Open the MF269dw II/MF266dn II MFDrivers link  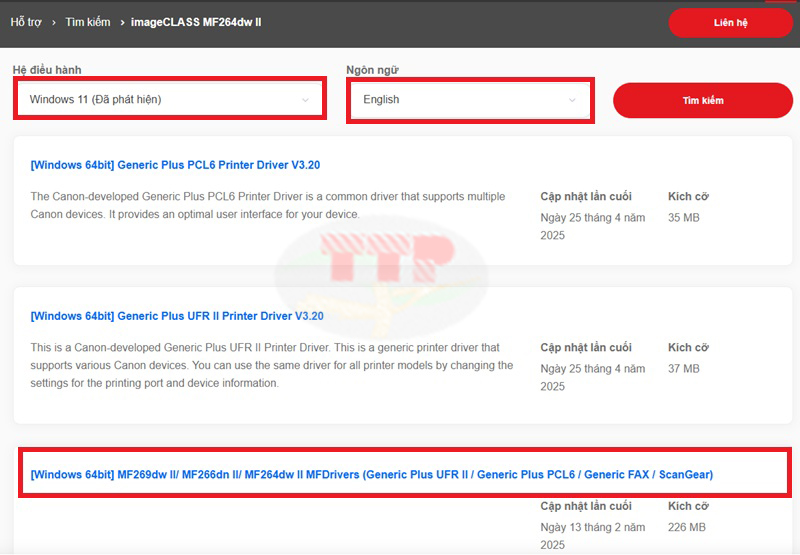coord(371,474)
